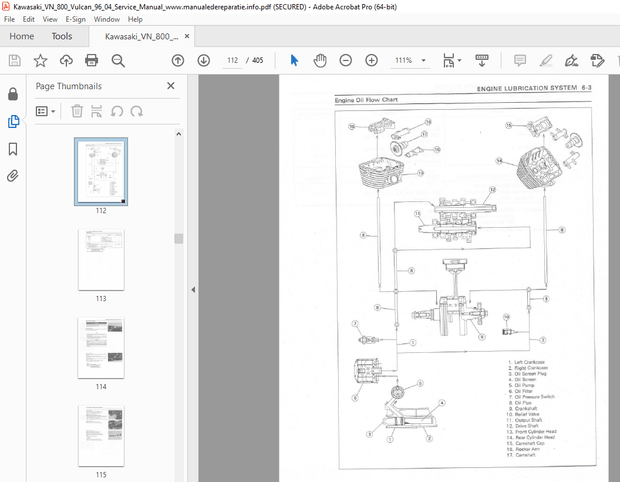
Task: Activate the Hand pan tool
Action: 320,60
